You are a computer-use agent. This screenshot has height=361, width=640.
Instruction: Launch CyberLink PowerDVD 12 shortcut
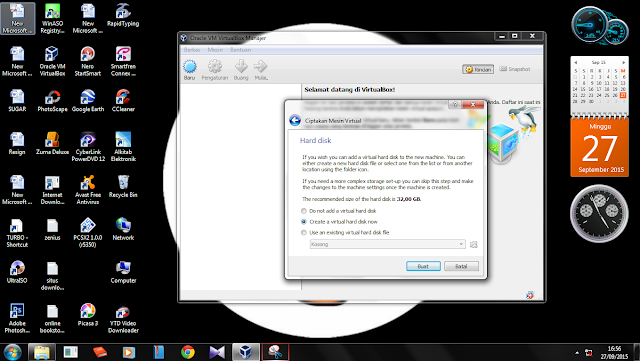coord(87,147)
